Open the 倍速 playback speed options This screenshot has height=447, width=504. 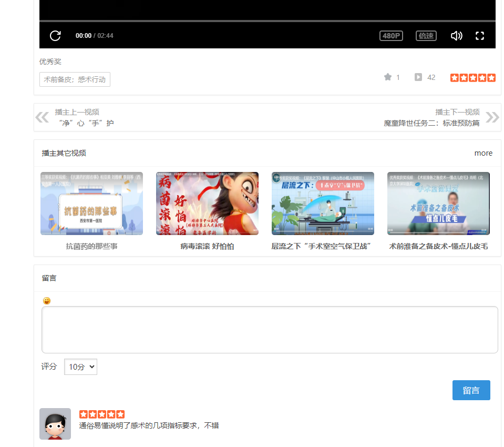[426, 36]
